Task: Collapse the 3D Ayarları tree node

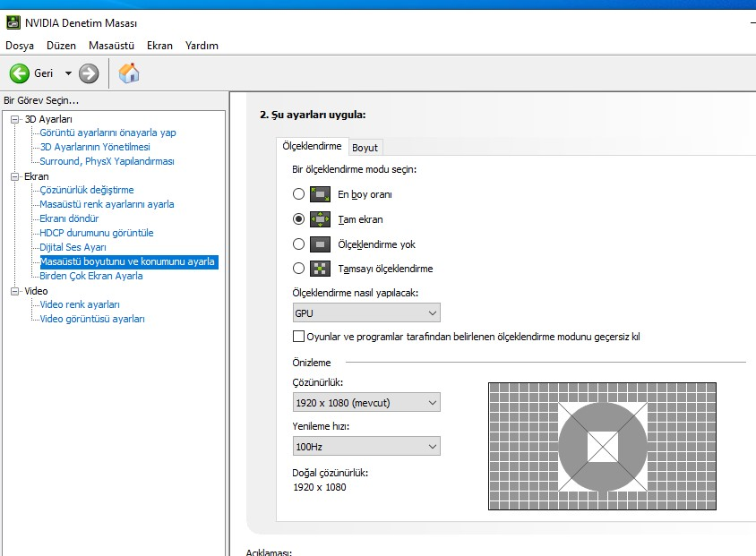Action: [15, 119]
